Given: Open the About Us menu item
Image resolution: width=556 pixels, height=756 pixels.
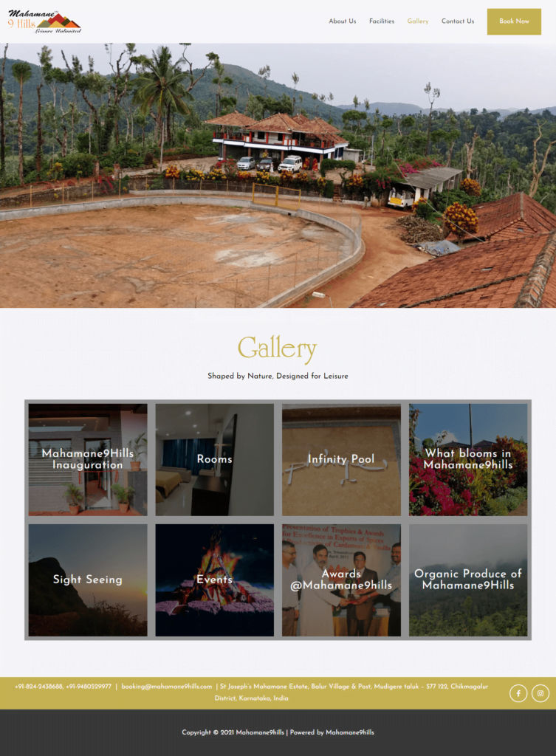Looking at the screenshot, I should (343, 21).
